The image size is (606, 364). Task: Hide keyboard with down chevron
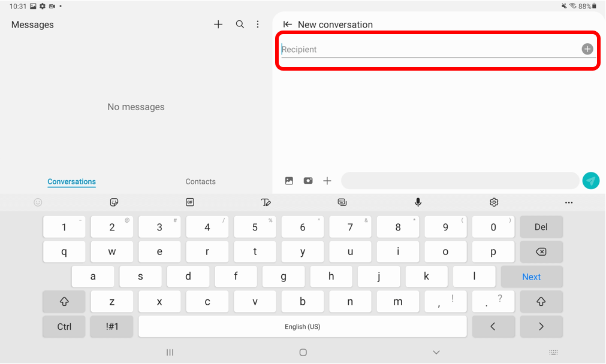tap(436, 352)
